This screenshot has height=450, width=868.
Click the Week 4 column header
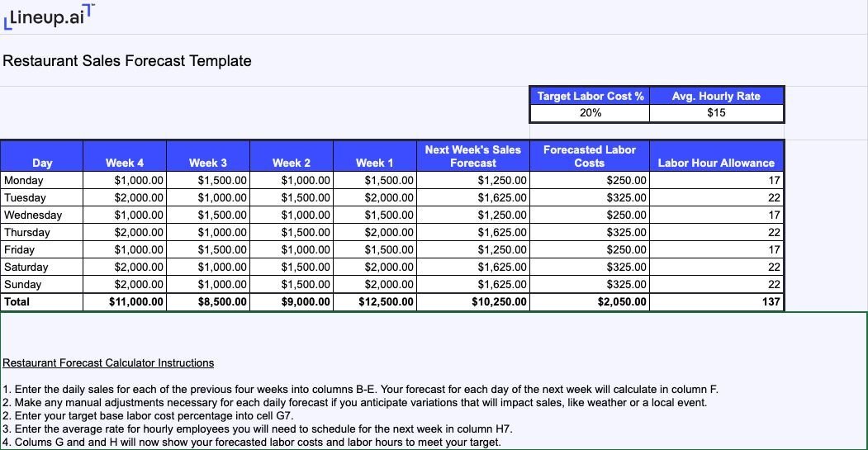[x=125, y=163]
